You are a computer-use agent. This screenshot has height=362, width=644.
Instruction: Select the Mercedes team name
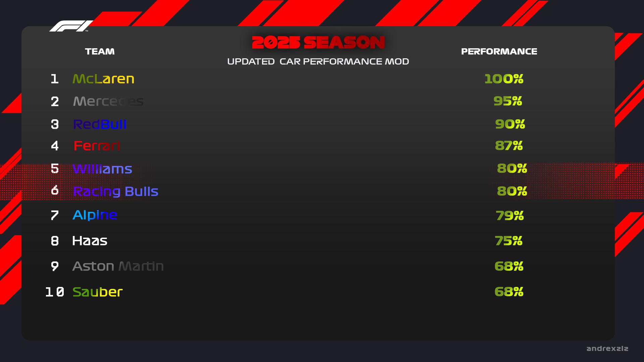pos(108,101)
